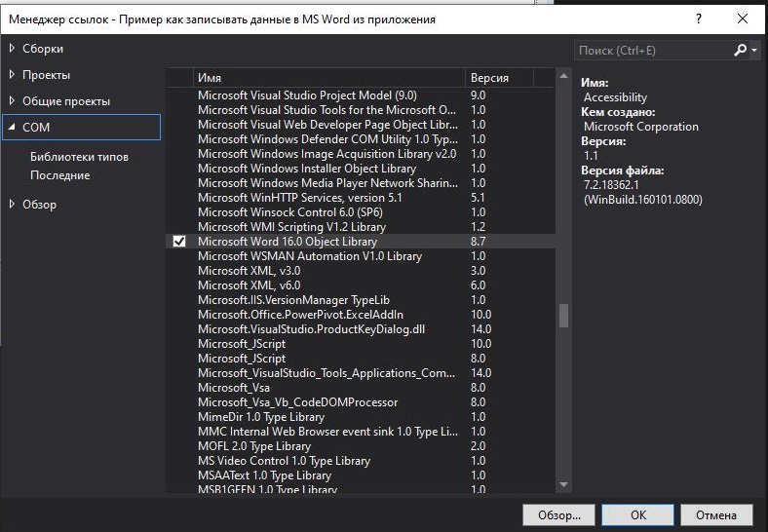Select Microsoft Visual Studio Project Model (9.0)
The height and width of the screenshot is (532, 768).
[361, 95]
